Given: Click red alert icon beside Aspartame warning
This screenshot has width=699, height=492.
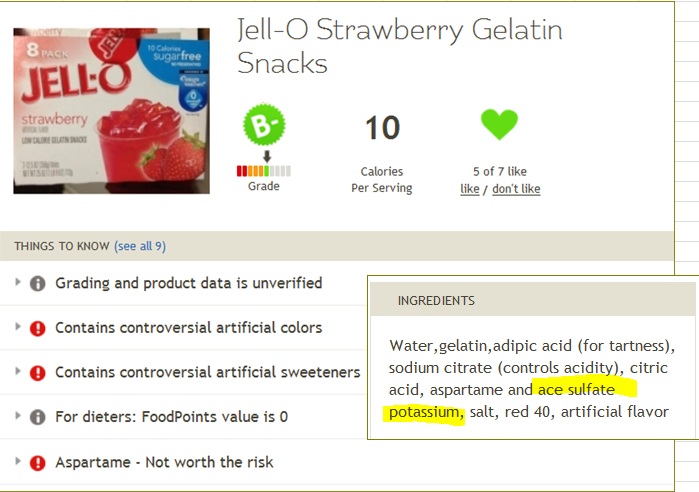Looking at the screenshot, I should [37, 463].
